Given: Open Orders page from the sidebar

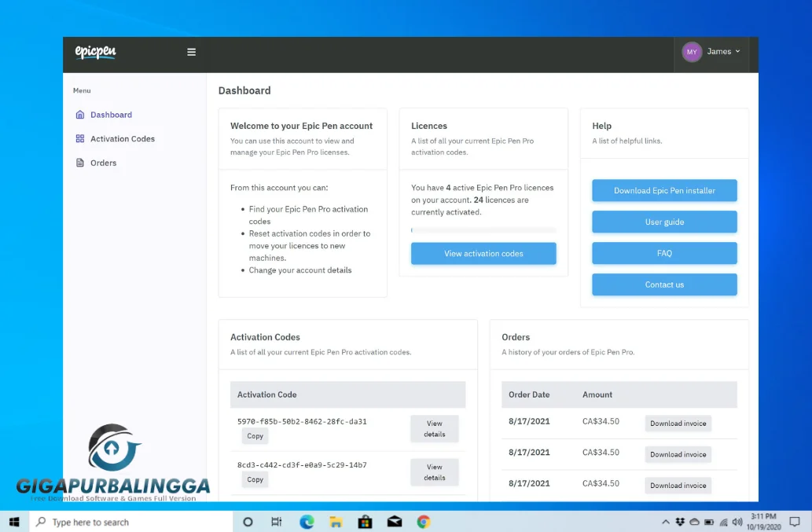Looking at the screenshot, I should [x=103, y=163].
